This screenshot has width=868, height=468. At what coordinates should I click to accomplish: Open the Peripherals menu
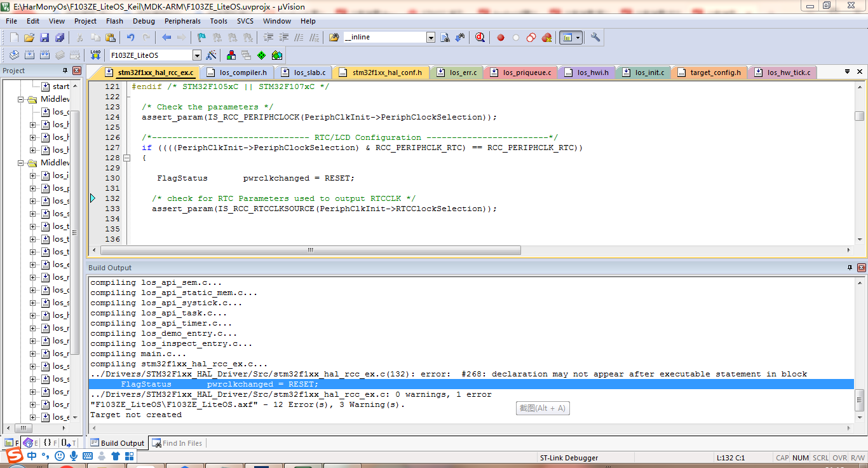tap(182, 21)
